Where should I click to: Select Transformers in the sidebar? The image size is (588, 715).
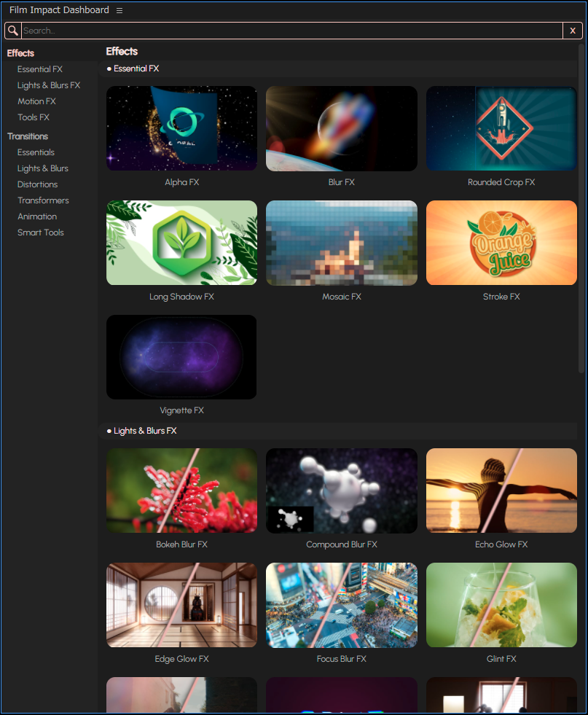(x=43, y=200)
